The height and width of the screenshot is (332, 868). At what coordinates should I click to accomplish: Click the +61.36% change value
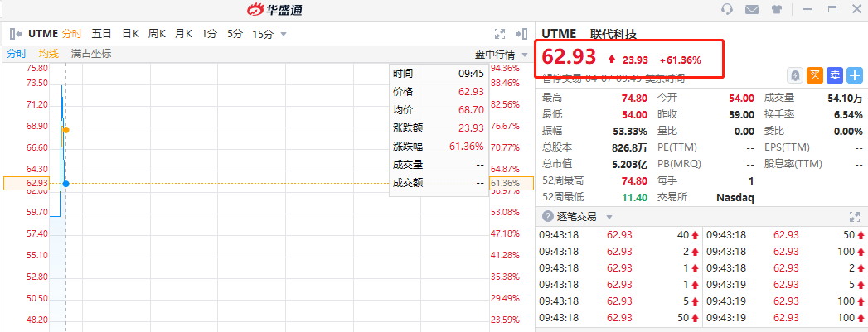(x=681, y=60)
